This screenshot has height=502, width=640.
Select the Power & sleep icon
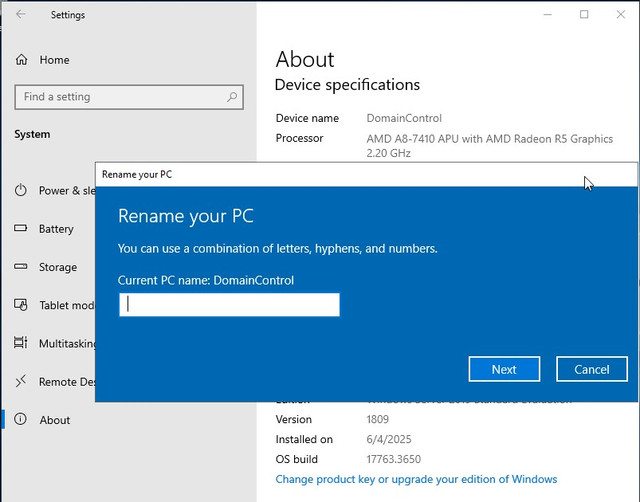coord(21,190)
